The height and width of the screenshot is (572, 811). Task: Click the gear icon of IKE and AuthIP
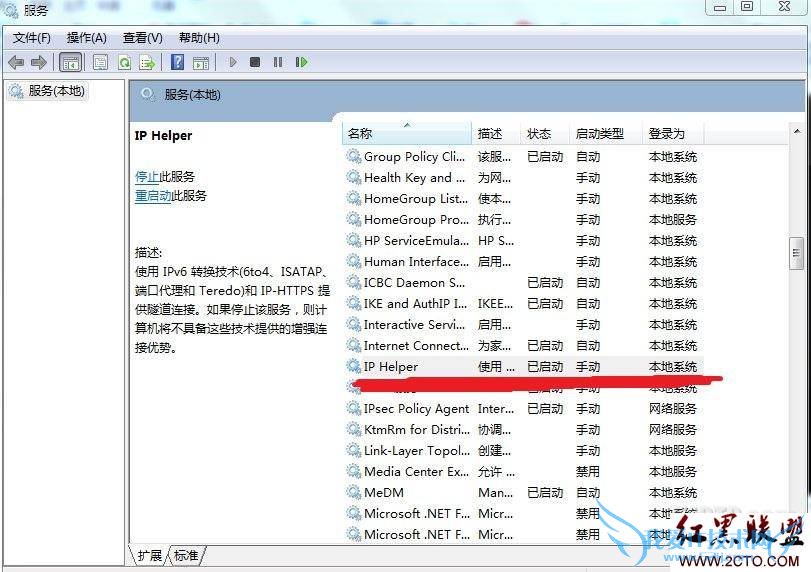click(x=354, y=303)
